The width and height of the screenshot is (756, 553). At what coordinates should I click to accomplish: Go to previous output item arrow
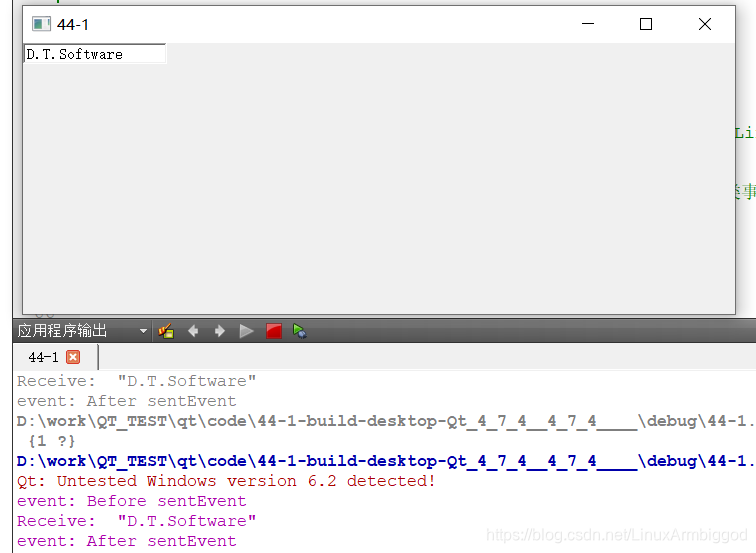tap(193, 331)
